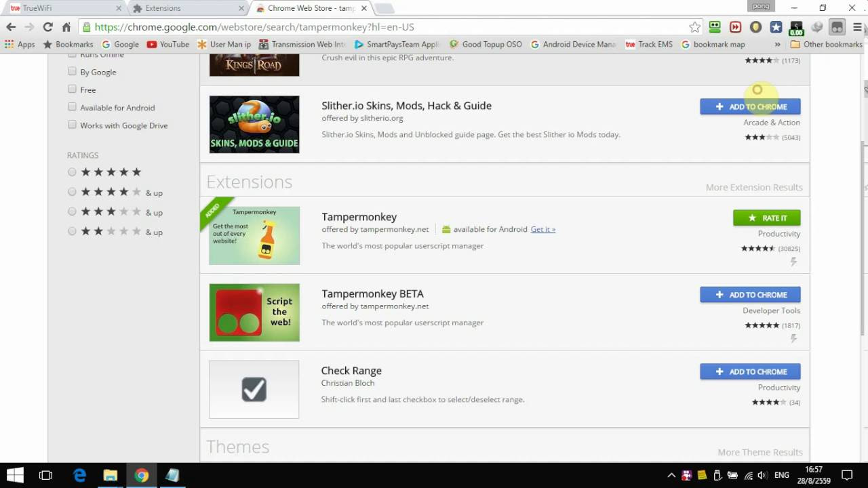Image resolution: width=868 pixels, height=488 pixels.
Task: Close the Extensions tab
Action: 241,8
